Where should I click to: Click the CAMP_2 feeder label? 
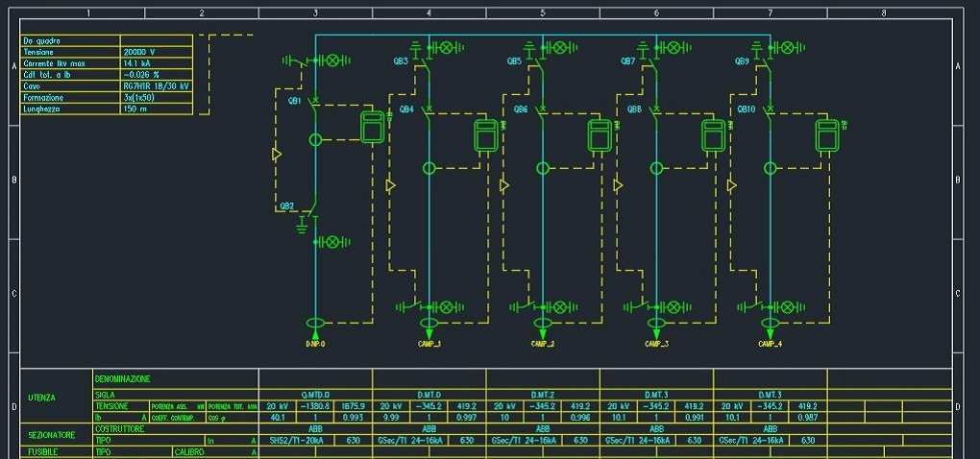(543, 344)
